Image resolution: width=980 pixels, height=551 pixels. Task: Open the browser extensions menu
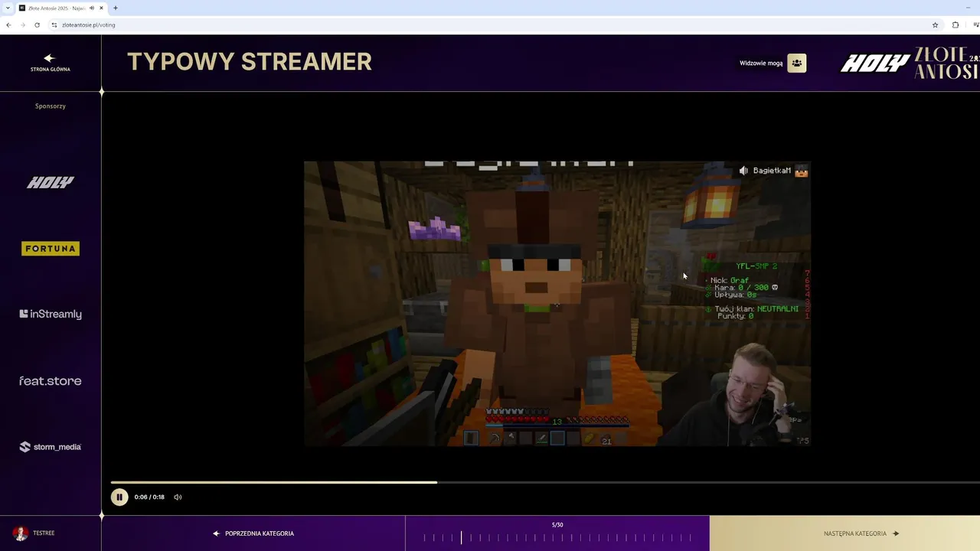click(955, 24)
